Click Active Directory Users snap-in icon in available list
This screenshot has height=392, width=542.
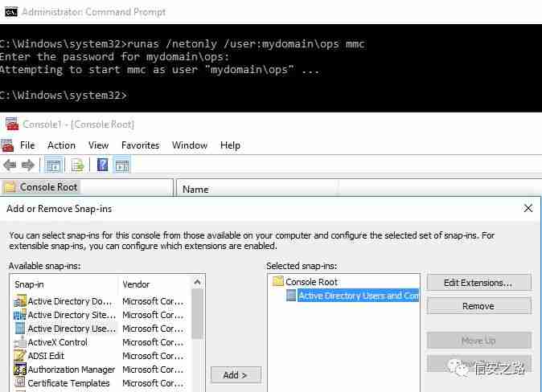[x=20, y=329]
